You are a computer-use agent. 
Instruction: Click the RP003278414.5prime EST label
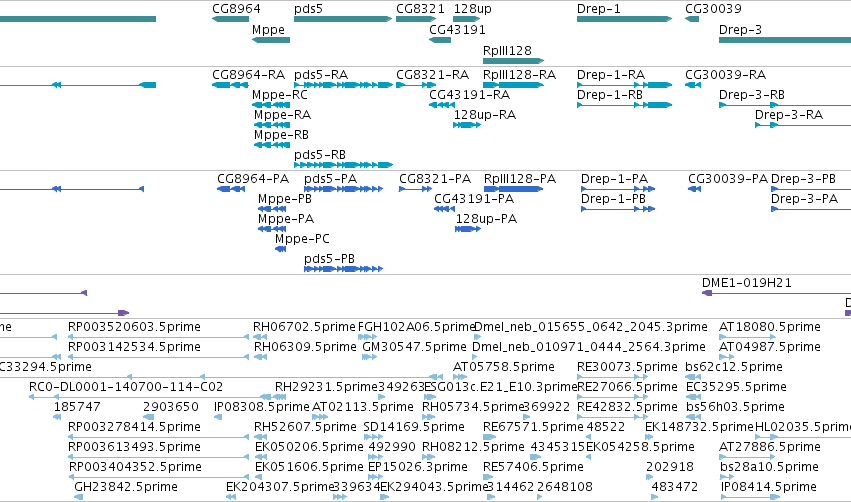(134, 427)
